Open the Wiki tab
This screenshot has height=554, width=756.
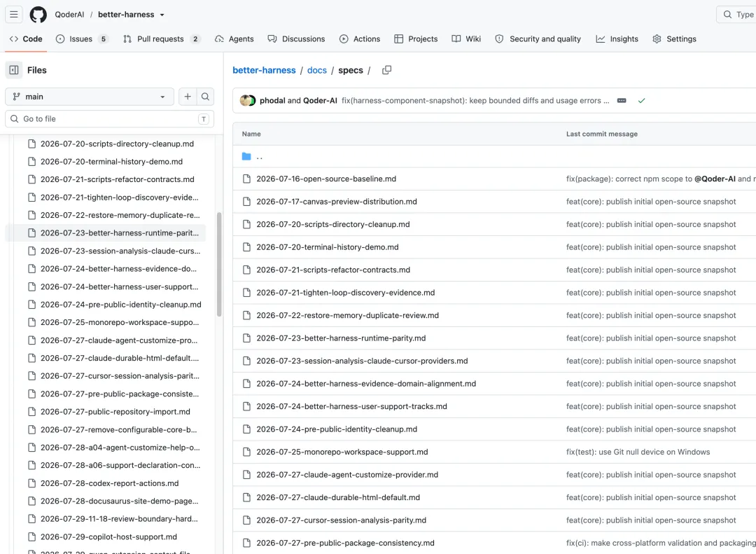pos(466,39)
